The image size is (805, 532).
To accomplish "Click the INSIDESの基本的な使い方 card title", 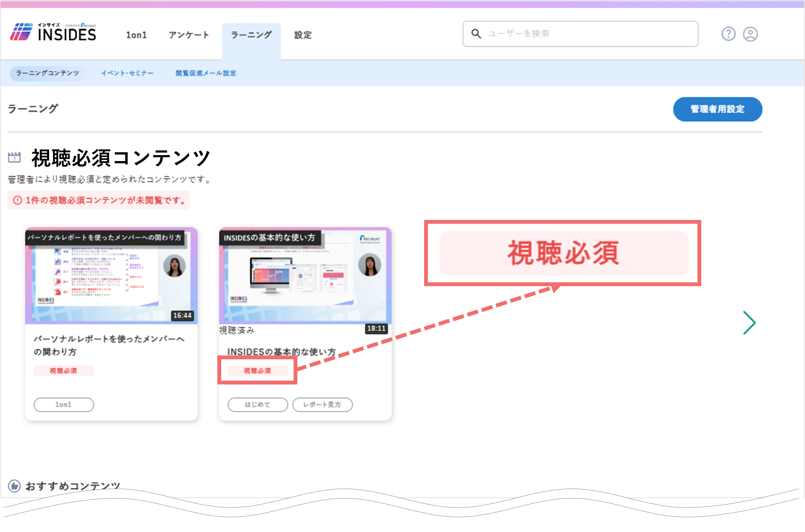I will point(281,351).
